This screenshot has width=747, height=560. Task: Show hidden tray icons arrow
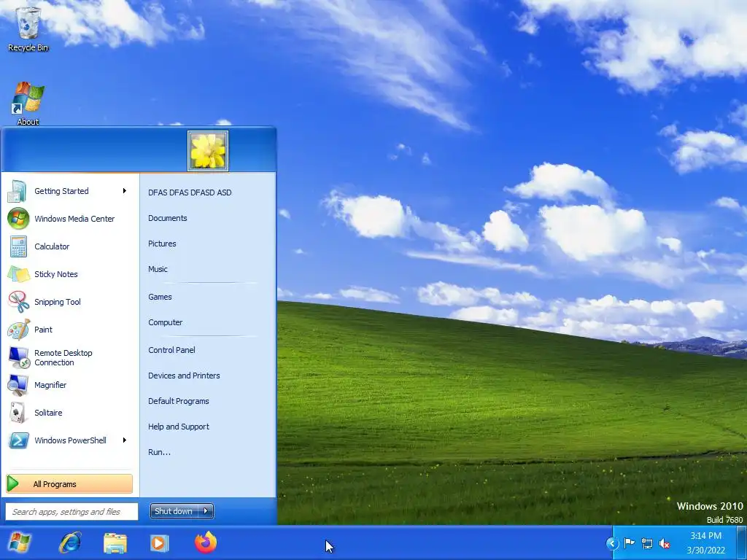tap(612, 542)
